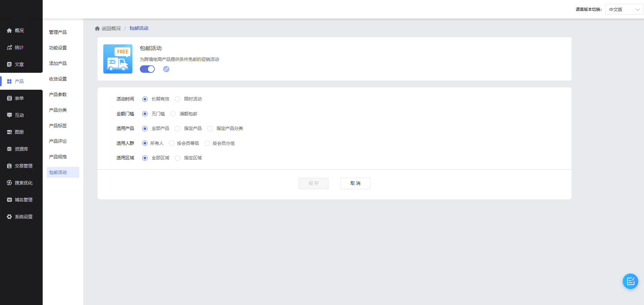Click the 概况 home icon in sidebar

(x=9, y=30)
